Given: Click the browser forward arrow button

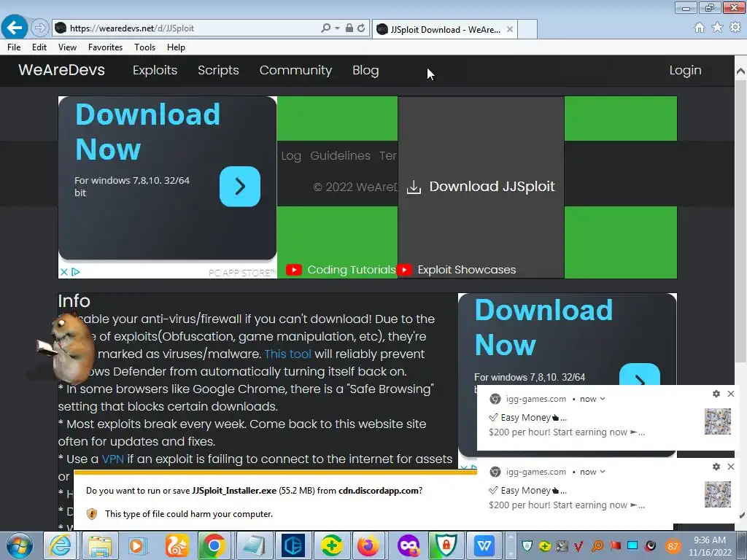Looking at the screenshot, I should 40,28.
